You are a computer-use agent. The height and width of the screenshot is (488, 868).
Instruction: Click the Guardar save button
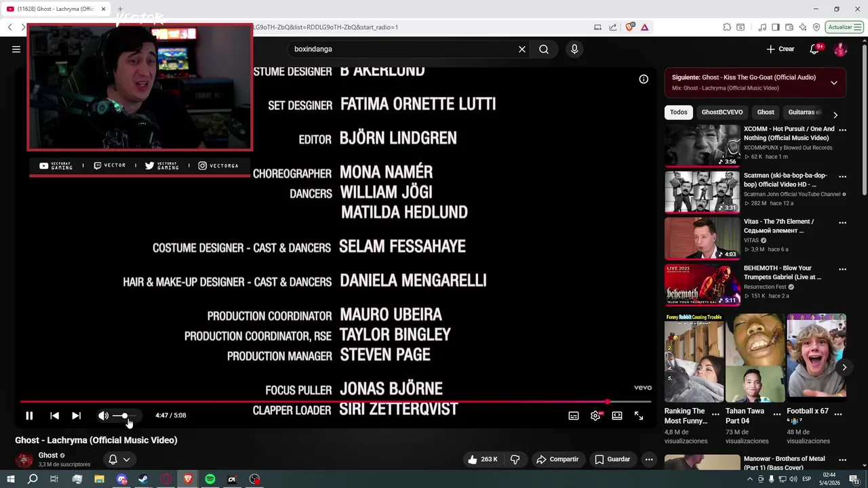[612, 460]
